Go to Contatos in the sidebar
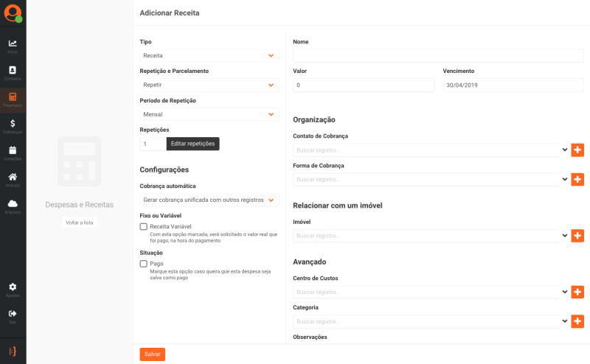590x364 pixels. click(x=13, y=72)
